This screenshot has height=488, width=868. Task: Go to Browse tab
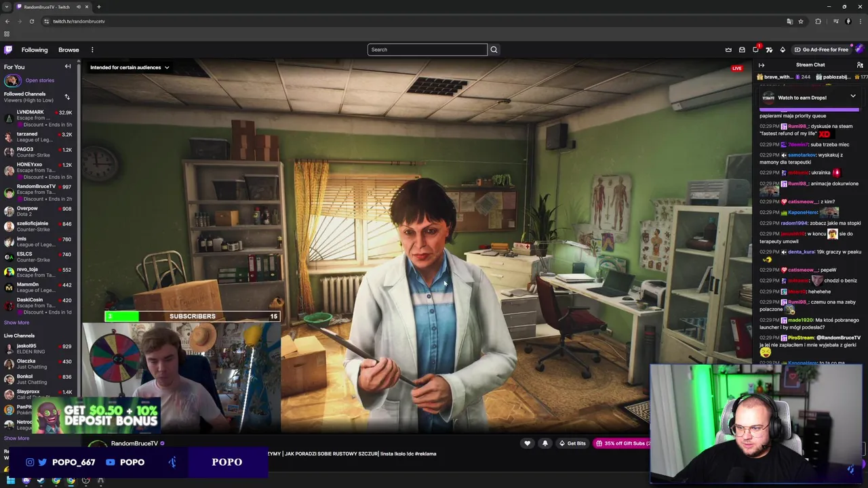68,49
